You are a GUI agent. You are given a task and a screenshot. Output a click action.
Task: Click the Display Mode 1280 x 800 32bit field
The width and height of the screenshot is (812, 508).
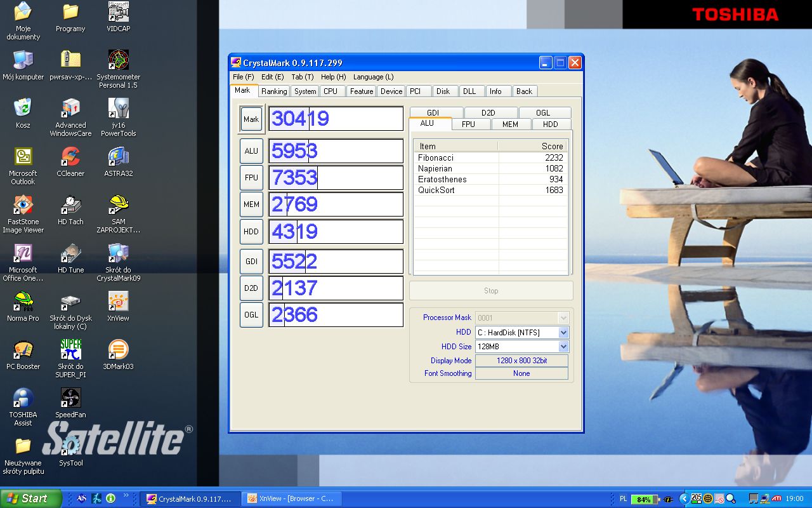point(521,361)
